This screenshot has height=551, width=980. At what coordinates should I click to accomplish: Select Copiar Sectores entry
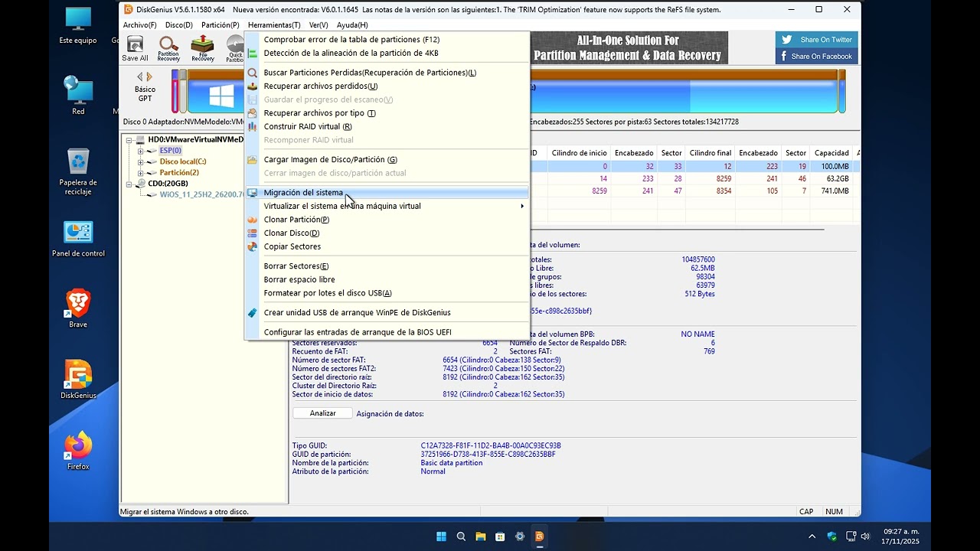(387, 247)
